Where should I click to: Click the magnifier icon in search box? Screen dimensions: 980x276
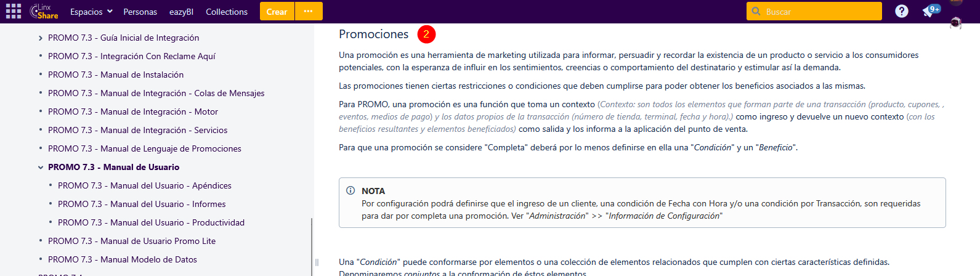(756, 11)
